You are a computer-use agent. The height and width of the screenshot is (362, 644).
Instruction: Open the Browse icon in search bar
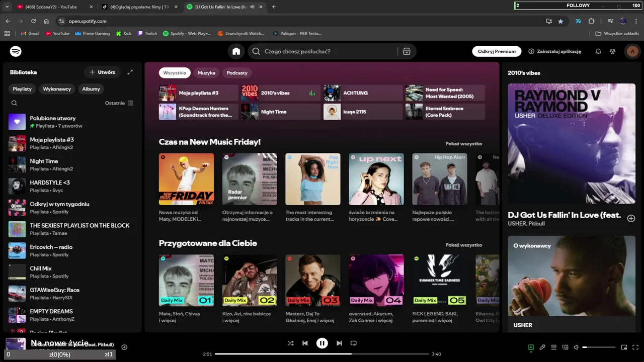pyautogui.click(x=407, y=51)
